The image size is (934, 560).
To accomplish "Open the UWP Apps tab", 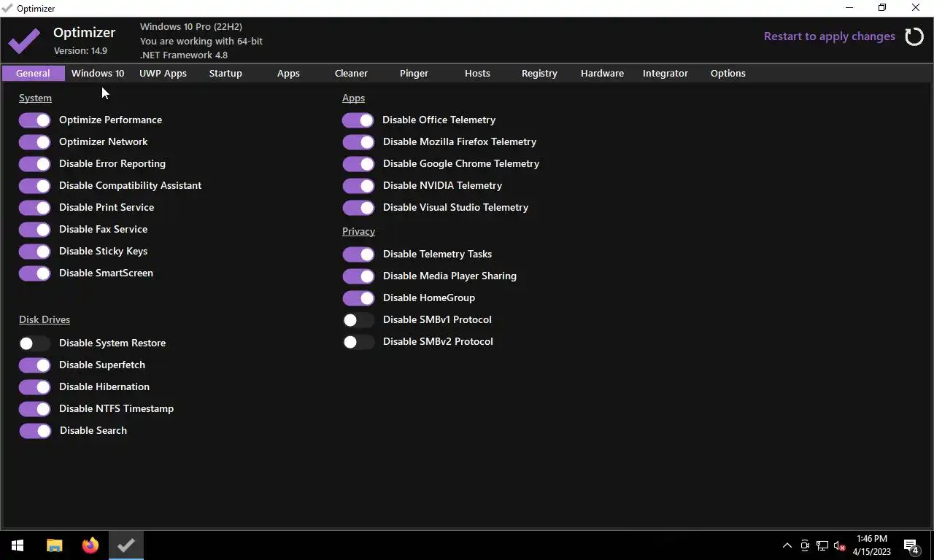I will (x=163, y=73).
